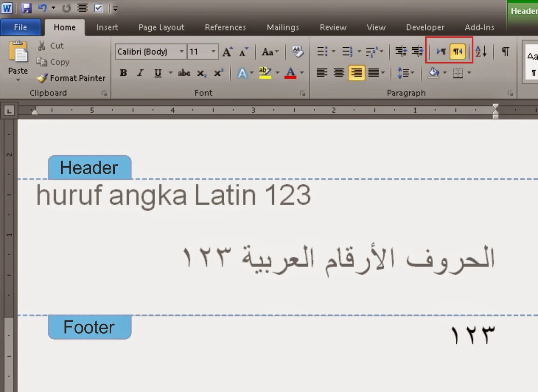Click the Save icon in quick access toolbar
This screenshot has width=538, height=392.
pyautogui.click(x=26, y=8)
